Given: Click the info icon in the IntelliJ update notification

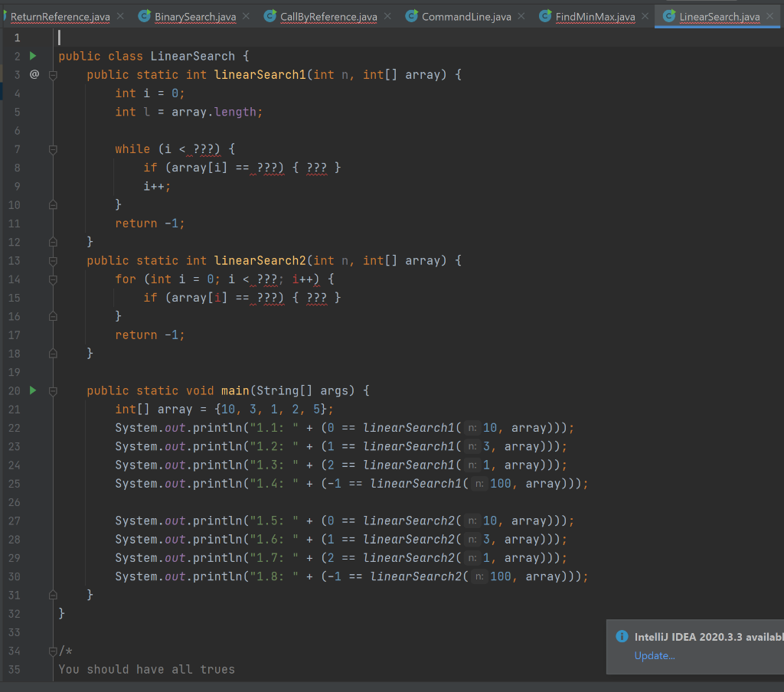Looking at the screenshot, I should pos(622,635).
